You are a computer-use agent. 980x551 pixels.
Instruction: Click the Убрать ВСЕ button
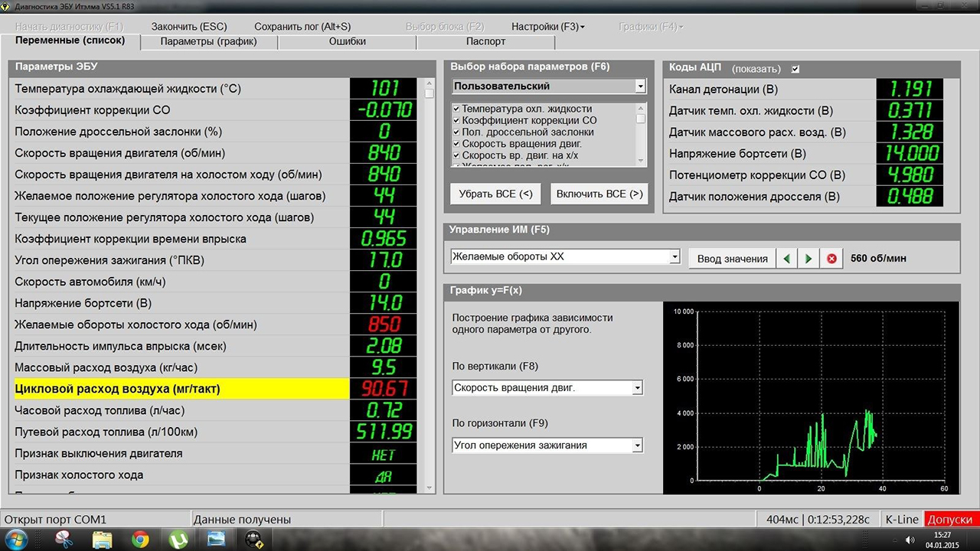[495, 194]
